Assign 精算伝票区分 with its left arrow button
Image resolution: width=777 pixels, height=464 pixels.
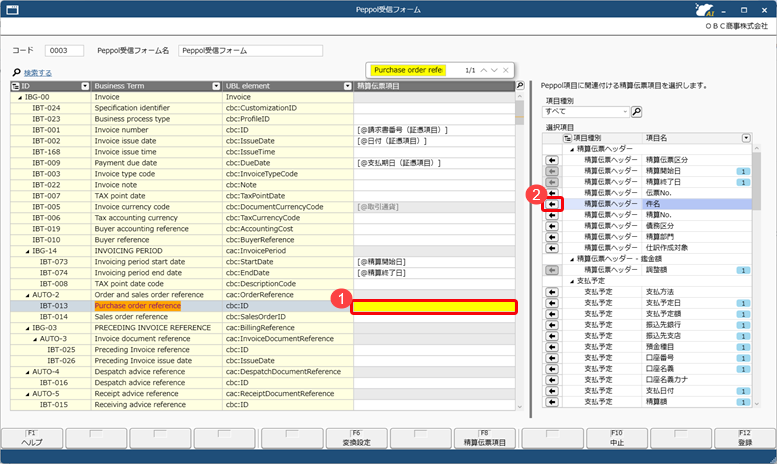click(552, 160)
